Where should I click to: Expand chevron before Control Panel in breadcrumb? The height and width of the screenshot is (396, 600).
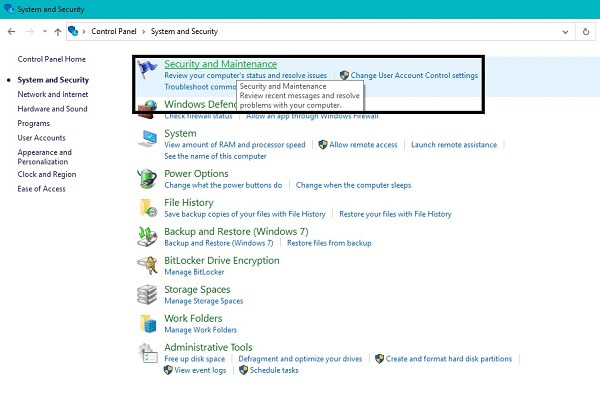coord(84,32)
